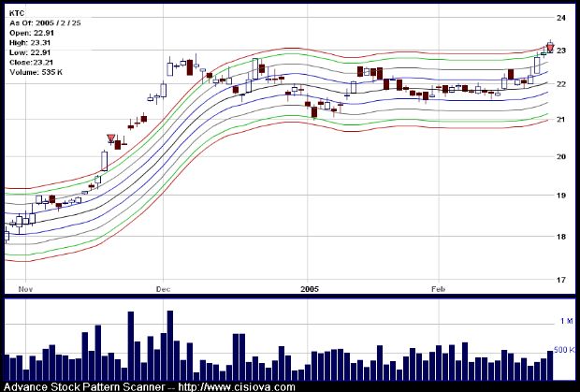Click the 24 price axis label
This screenshot has height=392, width=580.
561,18
